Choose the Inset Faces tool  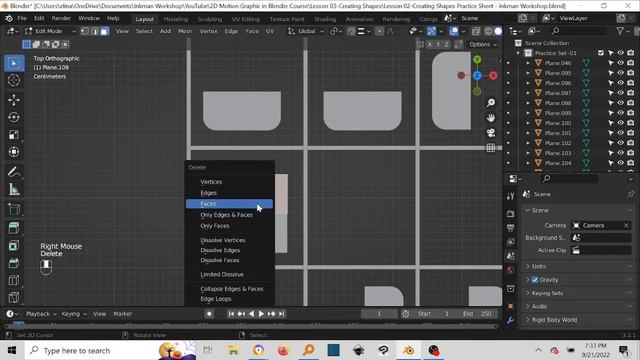pos(14,245)
